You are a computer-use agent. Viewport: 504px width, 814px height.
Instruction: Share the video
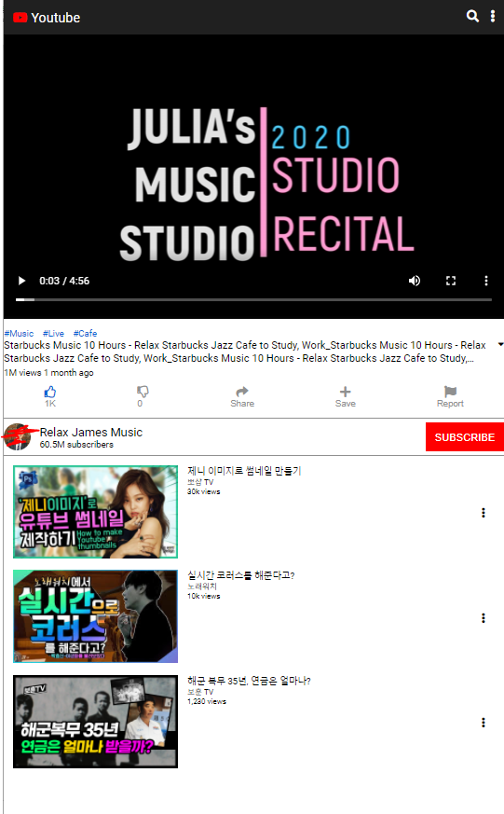click(x=242, y=396)
